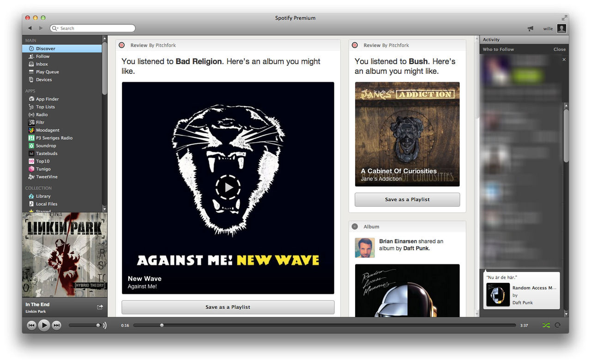This screenshot has width=591, height=364.
Task: Open Bush artist link
Action: click(418, 61)
